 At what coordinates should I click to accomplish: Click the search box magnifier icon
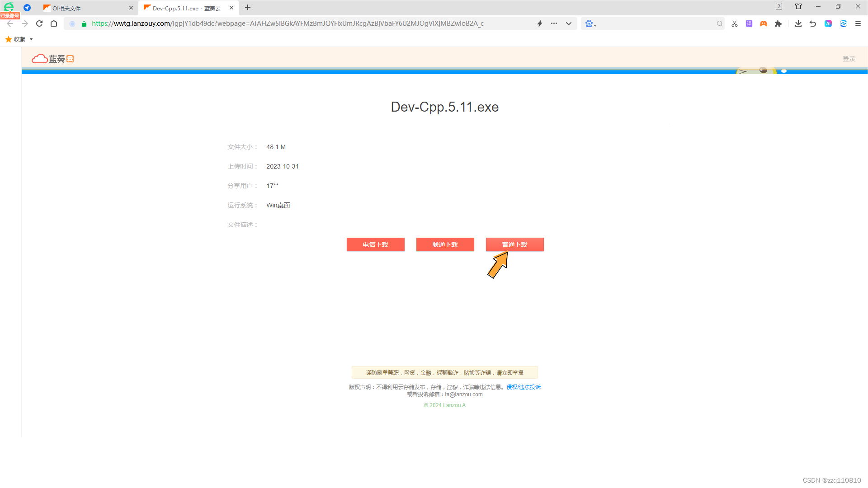pyautogui.click(x=719, y=23)
